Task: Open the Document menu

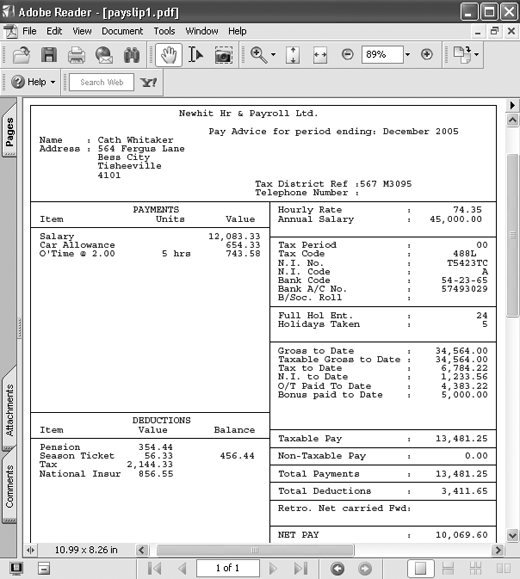Action: 122,31
